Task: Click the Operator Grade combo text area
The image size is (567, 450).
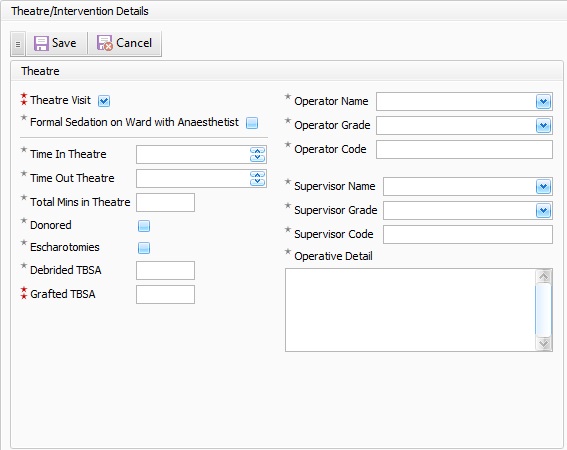Action: click(456, 126)
